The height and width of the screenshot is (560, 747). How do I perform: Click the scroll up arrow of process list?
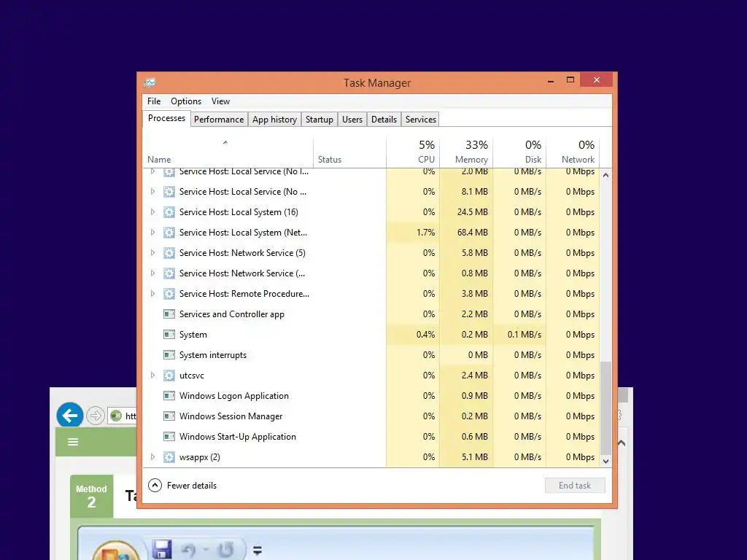pos(605,175)
